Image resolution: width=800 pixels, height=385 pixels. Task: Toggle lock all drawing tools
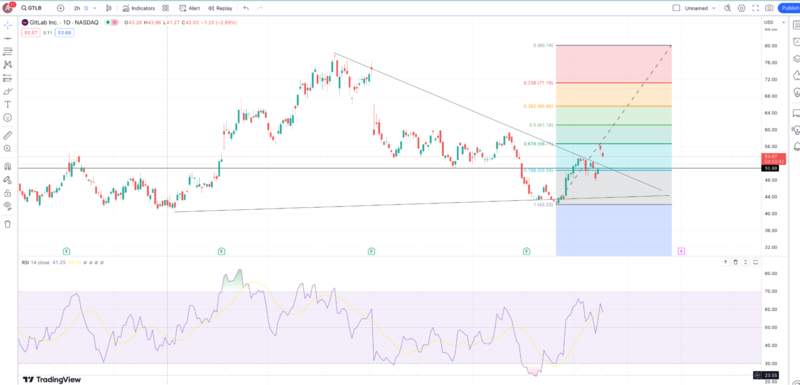8,193
